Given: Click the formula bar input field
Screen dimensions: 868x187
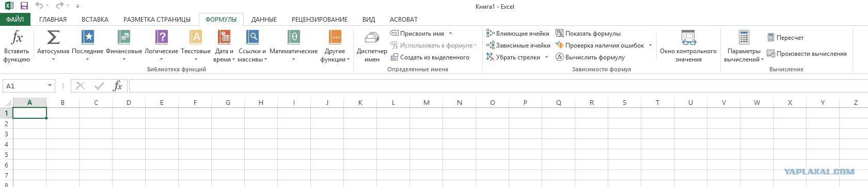Looking at the screenshot, I should click(498, 86).
